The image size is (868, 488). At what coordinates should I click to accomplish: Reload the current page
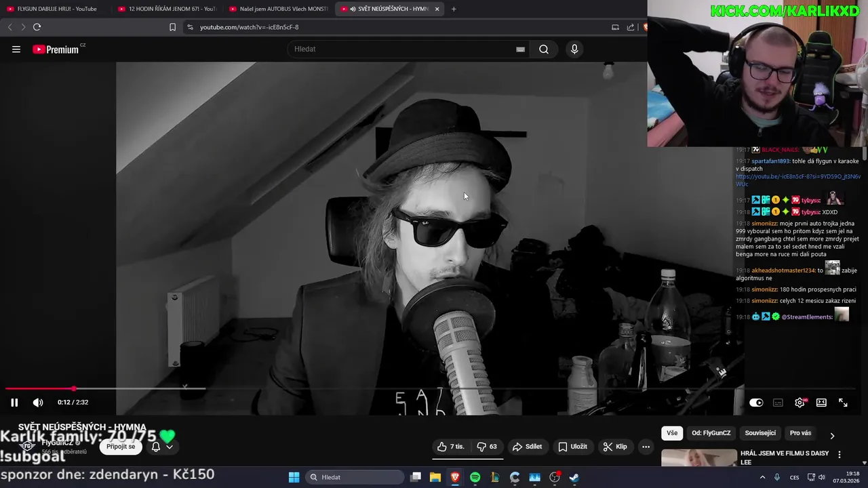(37, 27)
